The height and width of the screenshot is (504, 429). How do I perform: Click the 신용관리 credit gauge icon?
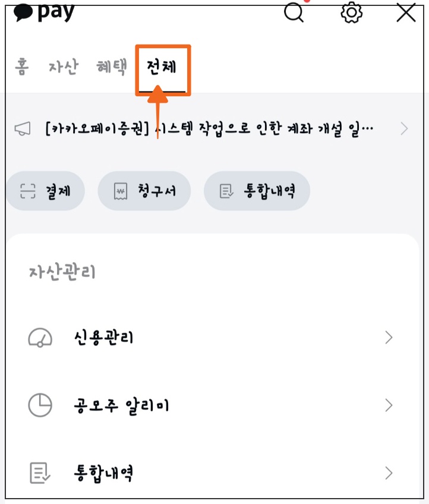coord(40,338)
